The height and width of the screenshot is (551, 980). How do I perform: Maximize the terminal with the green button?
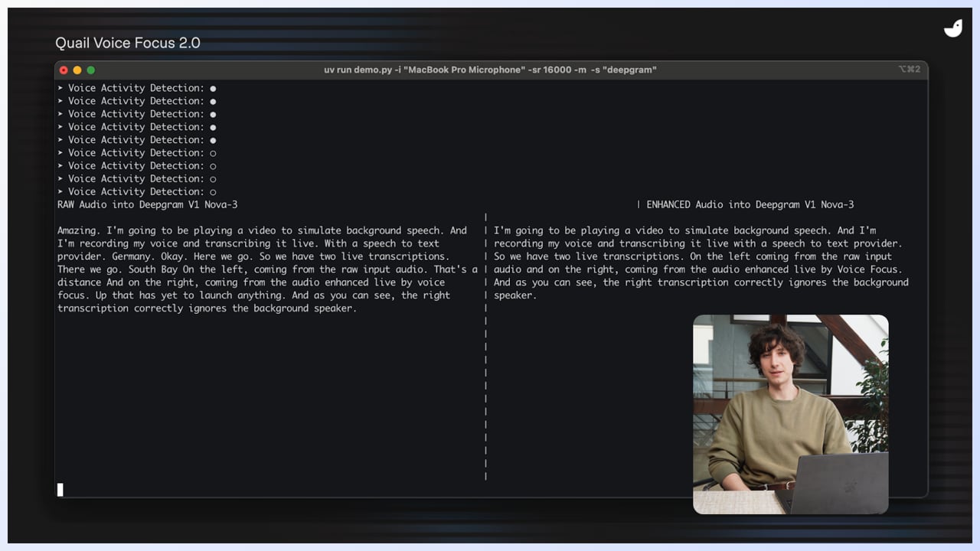(x=90, y=70)
